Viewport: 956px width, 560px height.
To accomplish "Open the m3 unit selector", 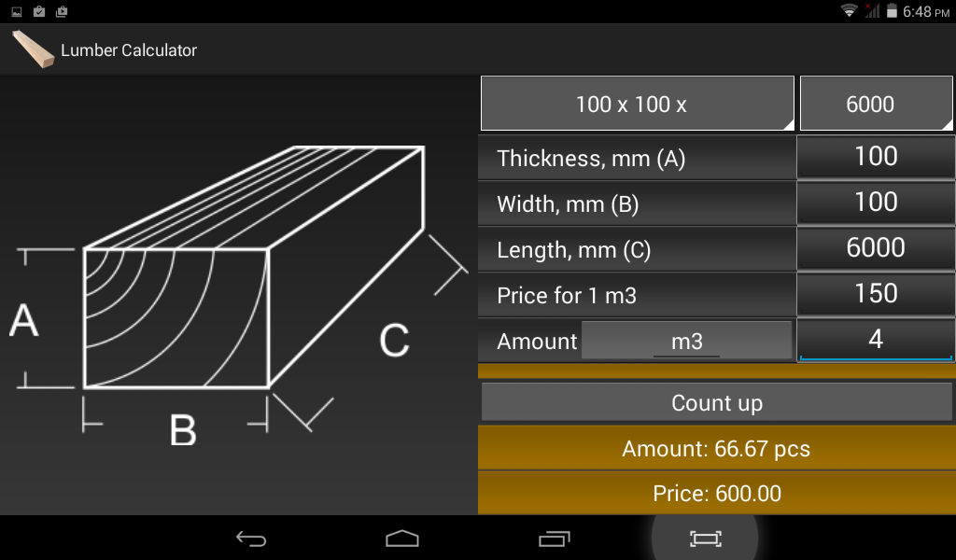I will point(687,341).
